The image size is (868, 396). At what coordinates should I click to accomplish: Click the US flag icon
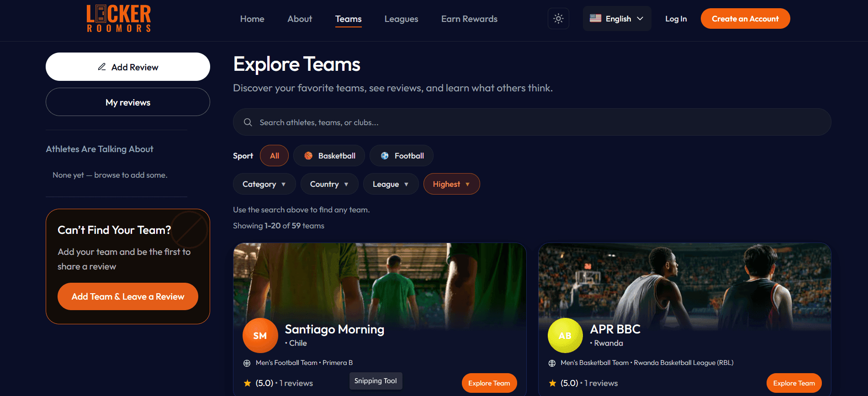pos(595,18)
